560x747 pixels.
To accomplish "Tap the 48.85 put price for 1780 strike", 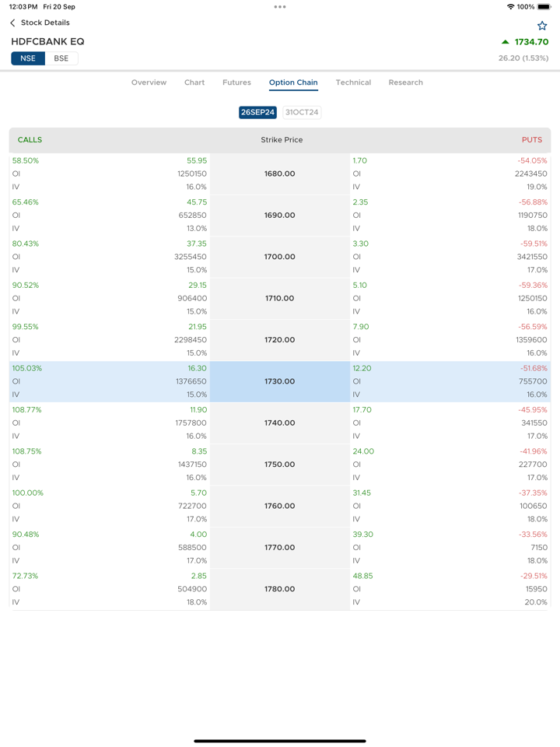I will point(362,577).
